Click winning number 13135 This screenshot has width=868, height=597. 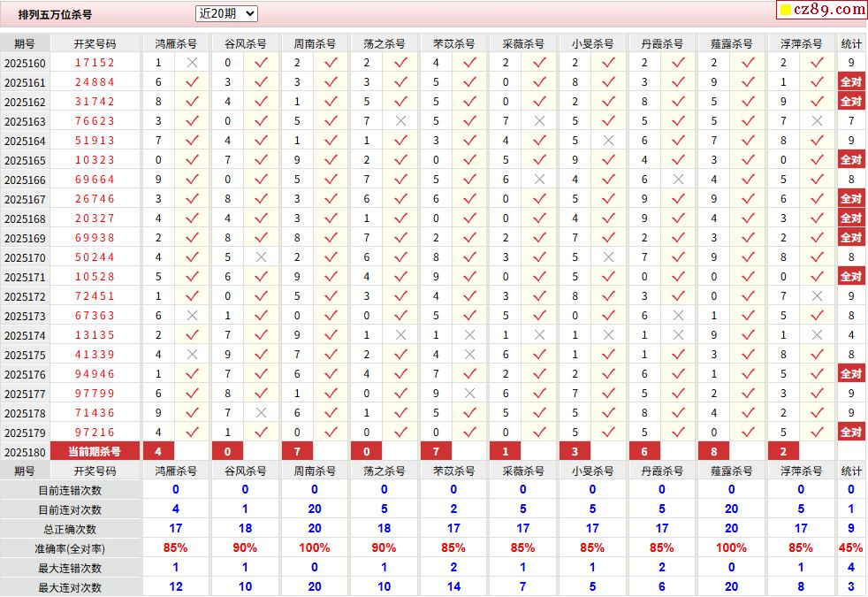pos(95,335)
